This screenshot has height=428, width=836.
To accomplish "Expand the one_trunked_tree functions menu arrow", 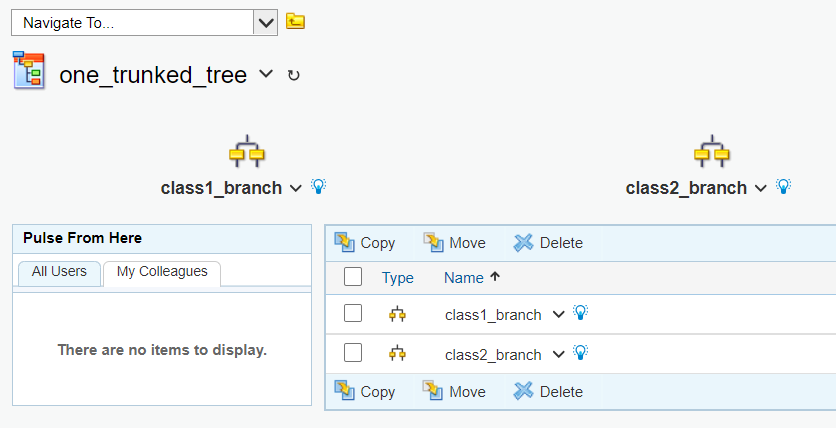I will [x=265, y=74].
